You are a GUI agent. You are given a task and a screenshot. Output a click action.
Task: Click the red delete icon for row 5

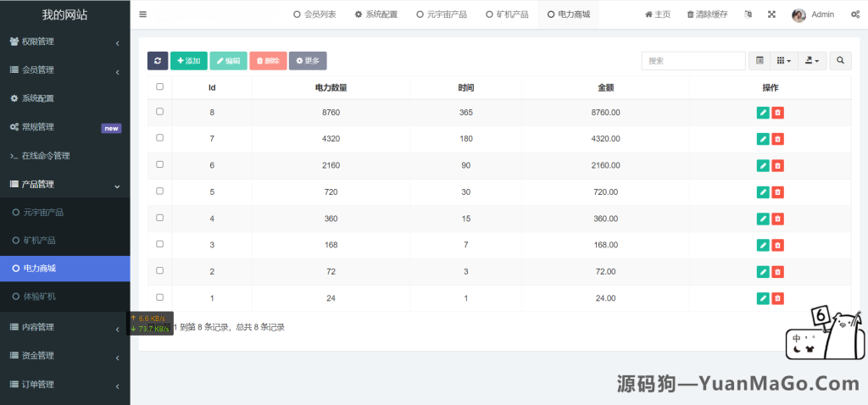point(777,191)
